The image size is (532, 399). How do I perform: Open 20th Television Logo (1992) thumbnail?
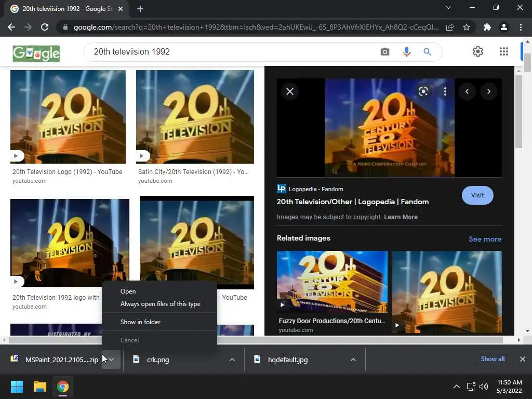tap(68, 117)
